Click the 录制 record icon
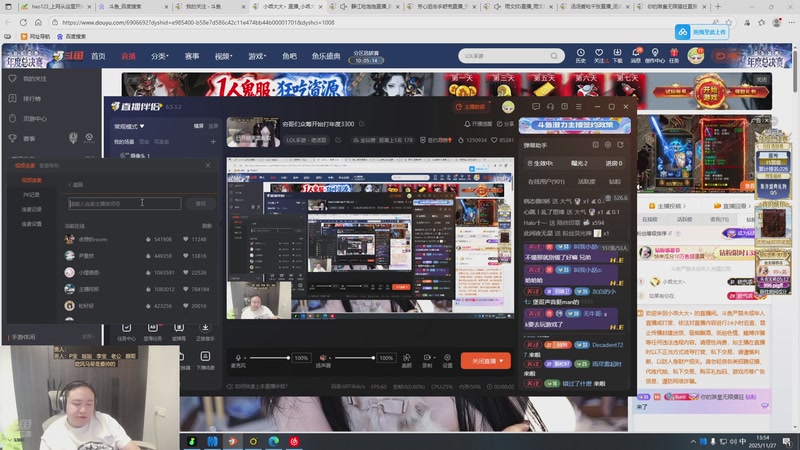 point(427,358)
